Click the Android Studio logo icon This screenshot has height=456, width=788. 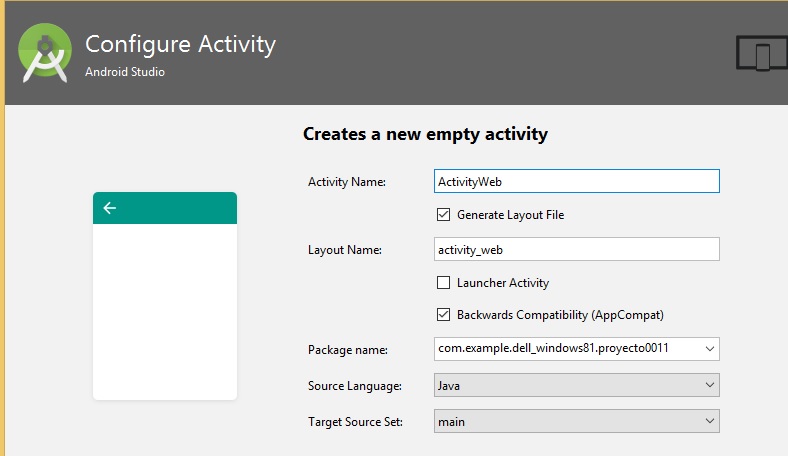pos(45,55)
